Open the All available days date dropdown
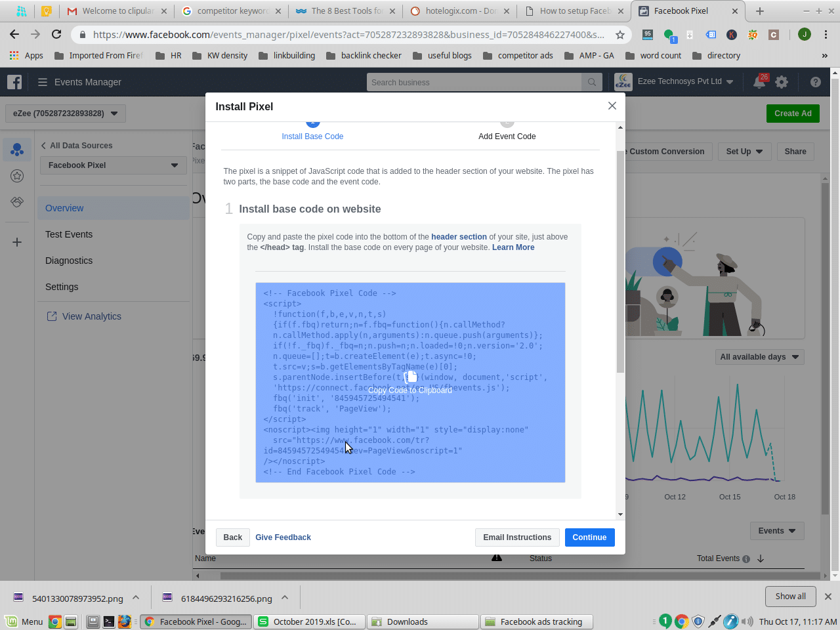This screenshot has width=840, height=630. [x=759, y=357]
